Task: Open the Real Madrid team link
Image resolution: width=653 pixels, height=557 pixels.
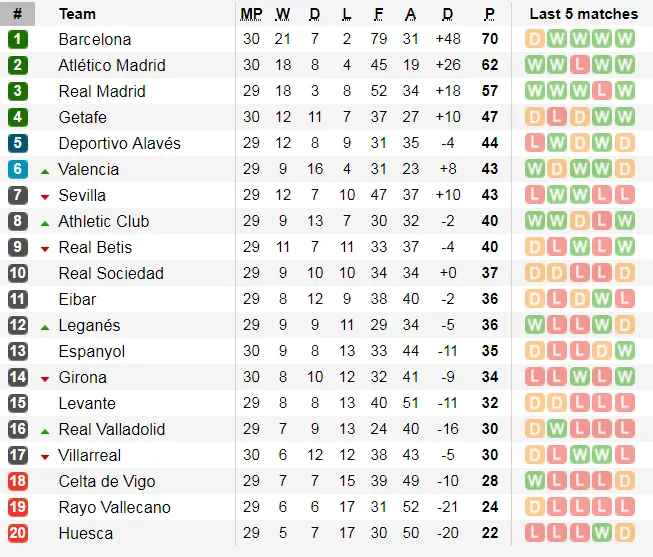Action: pyautogui.click(x=102, y=91)
